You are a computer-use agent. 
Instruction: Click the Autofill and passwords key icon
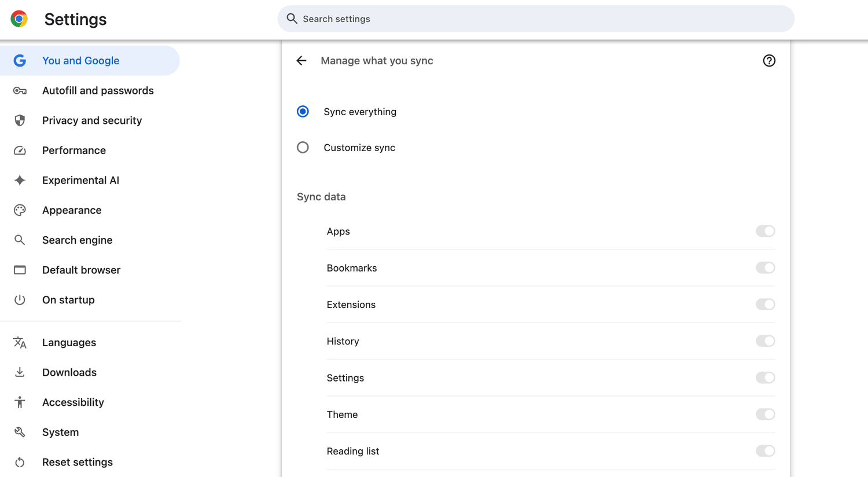(x=20, y=91)
